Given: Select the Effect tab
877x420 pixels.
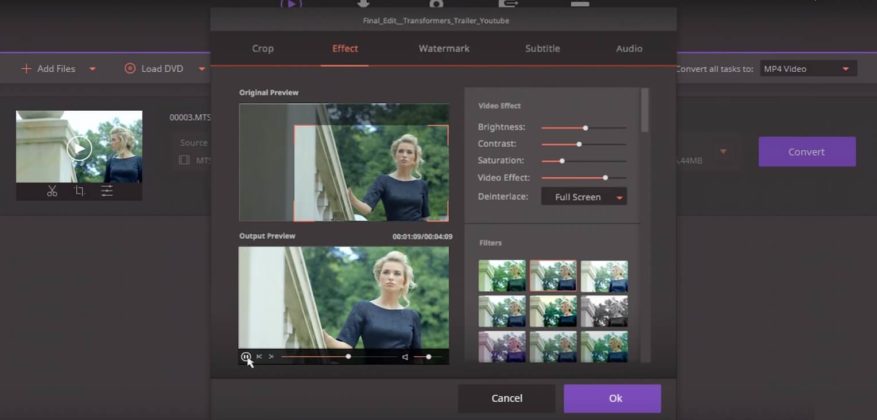Looking at the screenshot, I should pos(345,49).
